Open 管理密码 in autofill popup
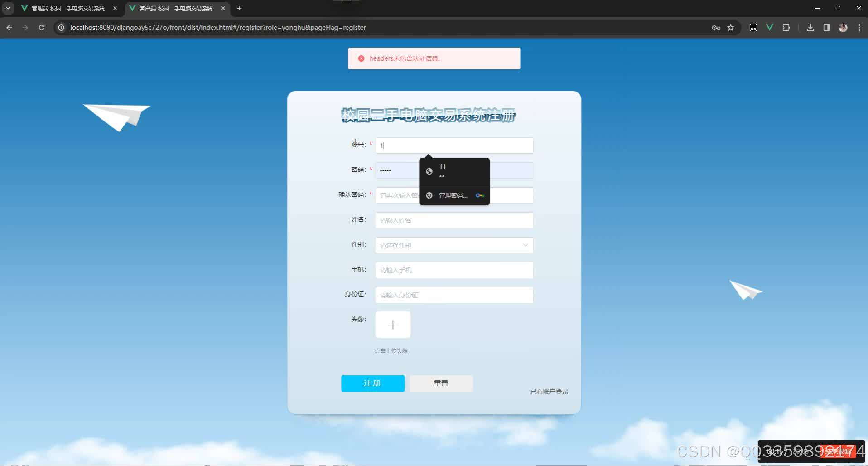This screenshot has height=466, width=868. coord(454,195)
